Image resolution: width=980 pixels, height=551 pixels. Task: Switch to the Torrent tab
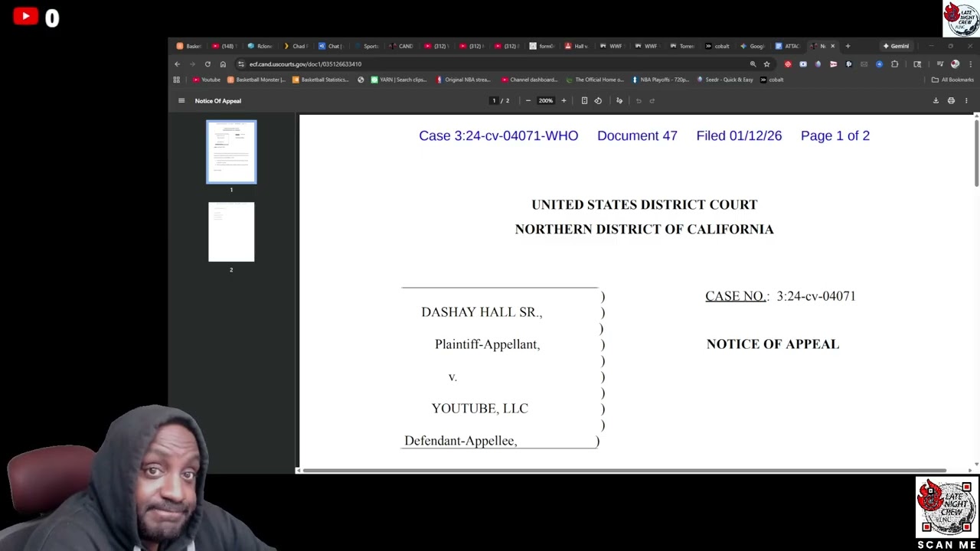pos(682,46)
